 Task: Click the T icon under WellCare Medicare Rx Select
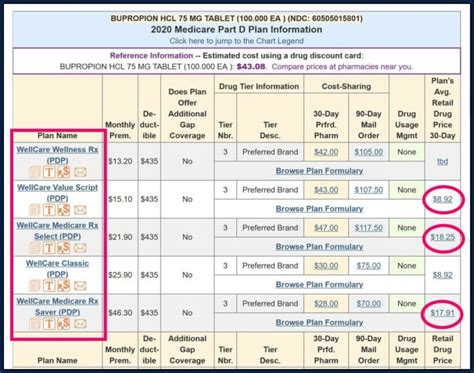[x=49, y=248]
